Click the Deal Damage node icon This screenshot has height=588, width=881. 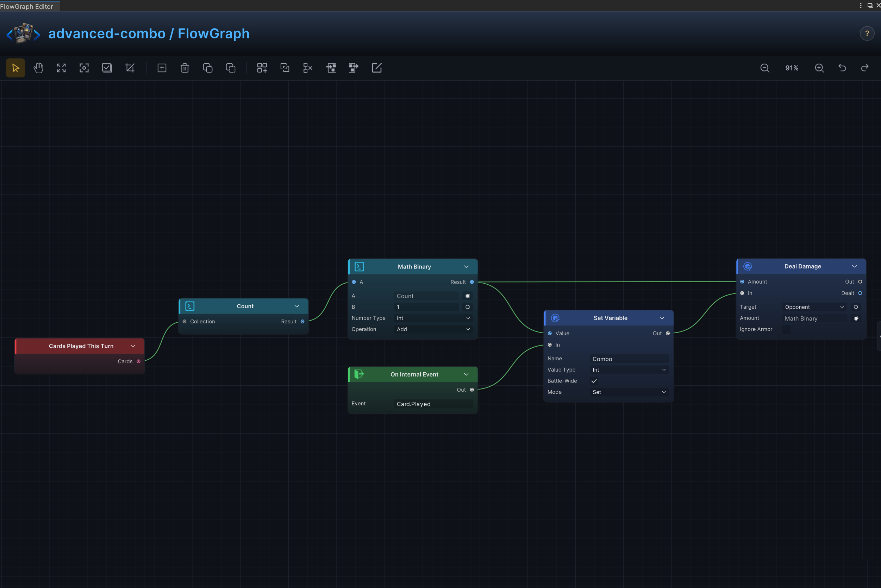point(748,266)
